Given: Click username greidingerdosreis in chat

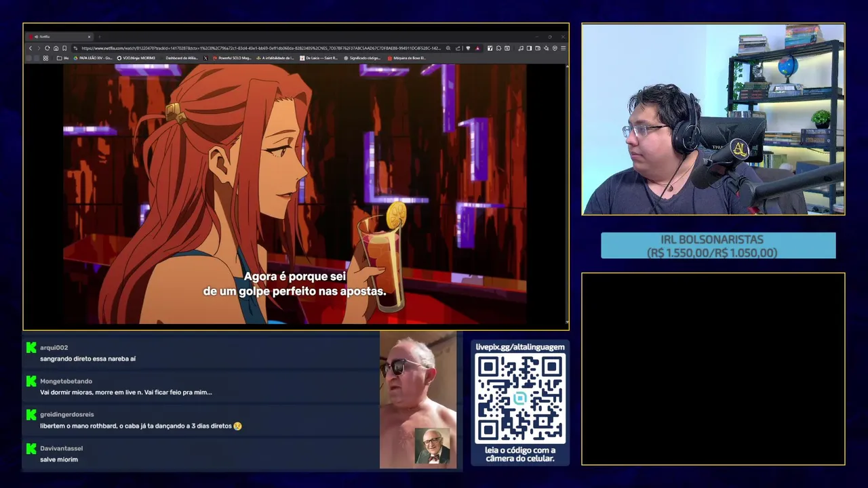Looking at the screenshot, I should coord(67,414).
